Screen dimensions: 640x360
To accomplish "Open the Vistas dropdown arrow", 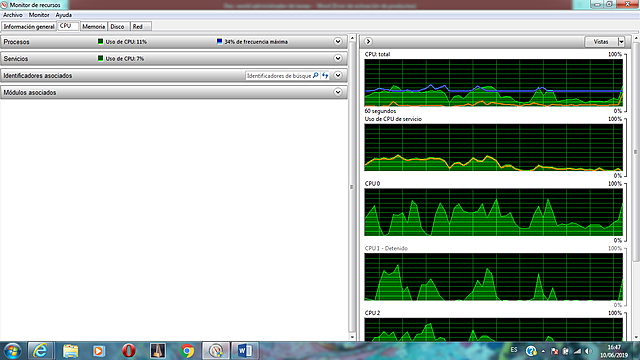I will 621,42.
